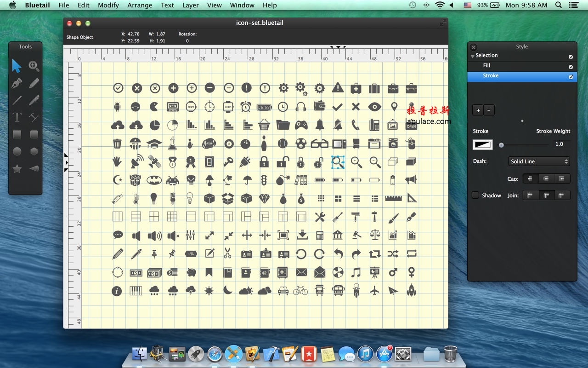Image resolution: width=588 pixels, height=368 pixels.
Task: Select the Pencil tool in Tools
Action: point(34,83)
